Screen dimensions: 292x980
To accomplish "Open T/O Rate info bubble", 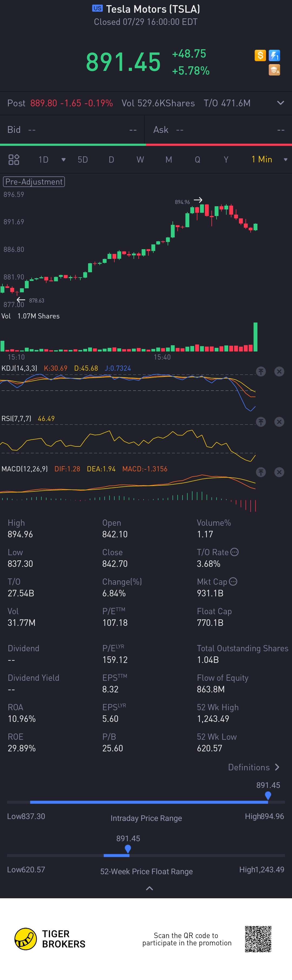I will click(x=235, y=552).
